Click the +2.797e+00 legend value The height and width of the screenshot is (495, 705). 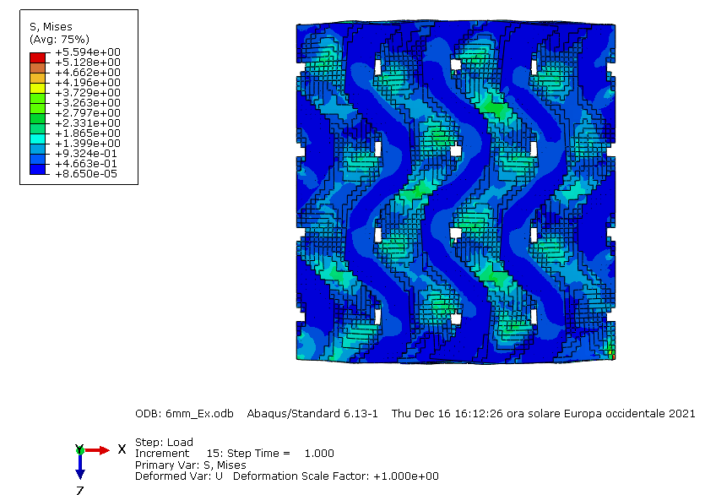point(88,113)
